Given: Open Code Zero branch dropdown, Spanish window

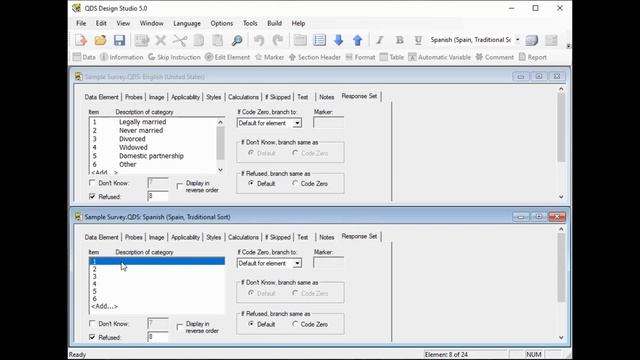Looking at the screenshot, I should [x=298, y=263].
